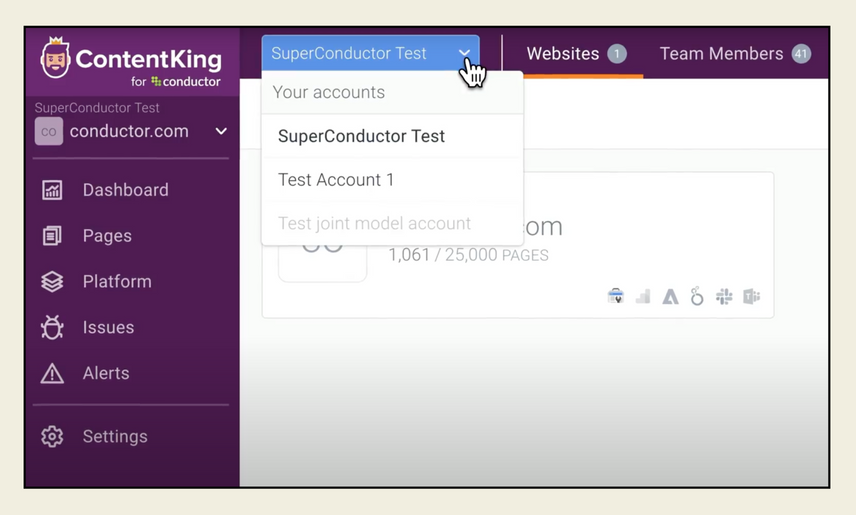Switch to the Team Members tab
Screen dimensions: 856x515
tap(735, 54)
